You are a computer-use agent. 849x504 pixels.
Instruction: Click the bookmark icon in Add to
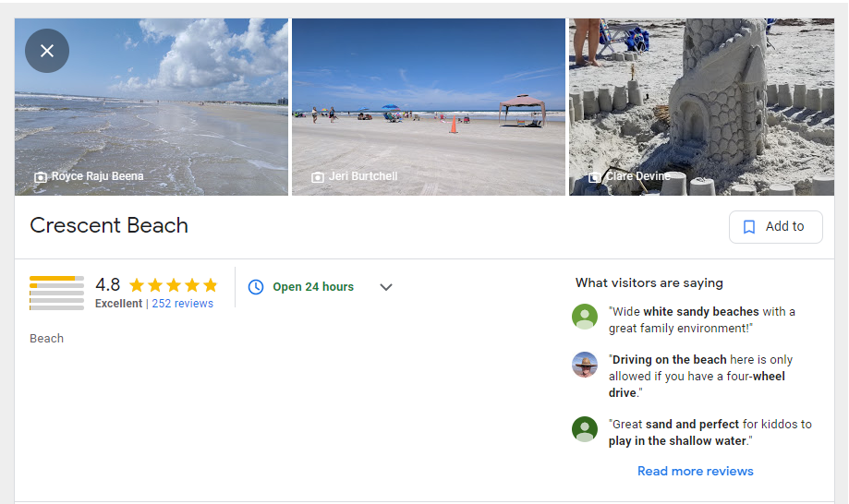749,226
